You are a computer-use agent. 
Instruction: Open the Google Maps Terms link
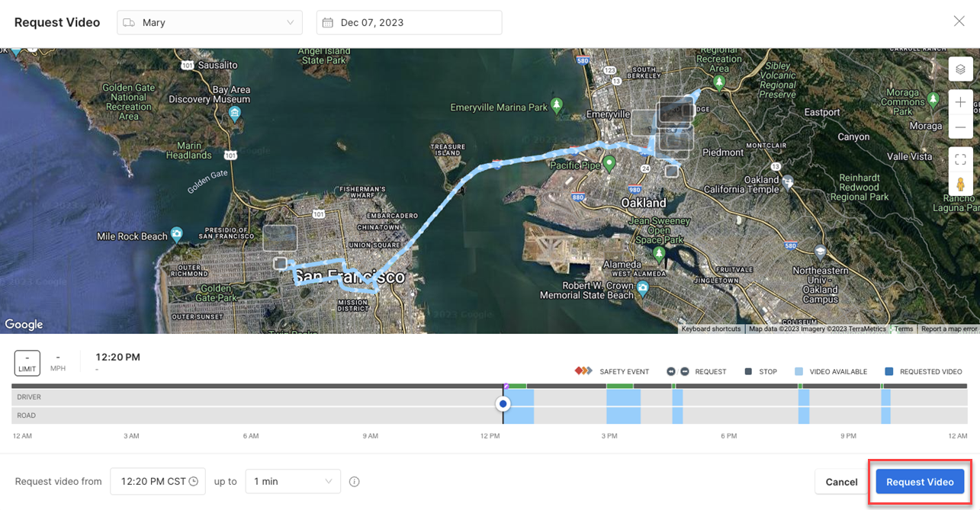[904, 329]
